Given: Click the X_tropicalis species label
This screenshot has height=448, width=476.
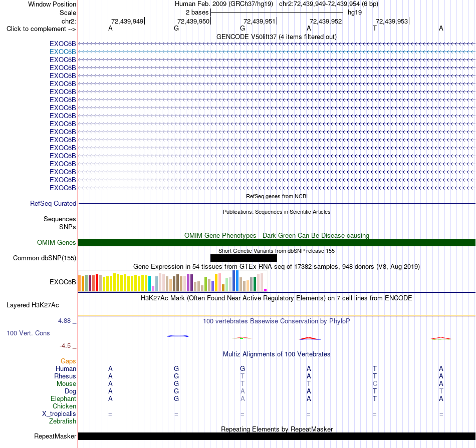Looking at the screenshot, I should pyautogui.click(x=59, y=414).
